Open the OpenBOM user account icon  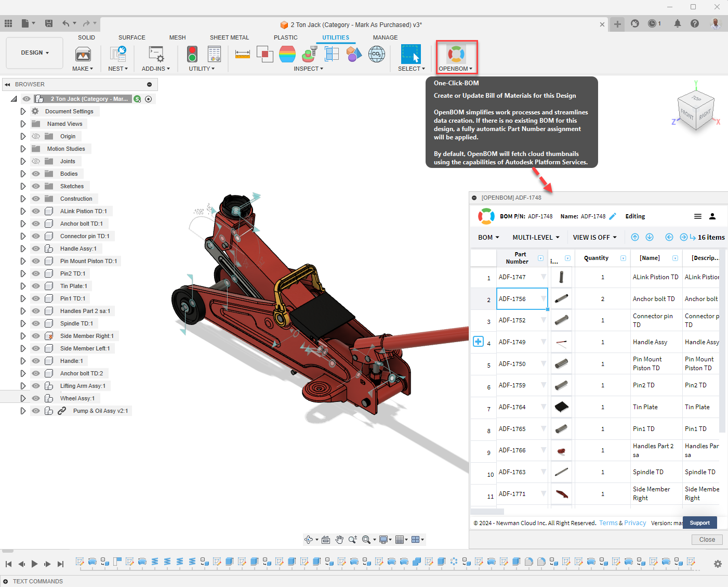pos(712,216)
